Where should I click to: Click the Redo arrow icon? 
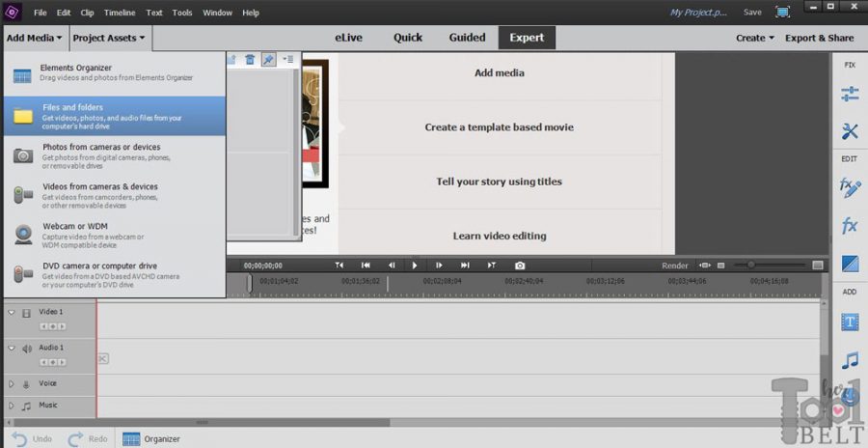tap(75, 439)
